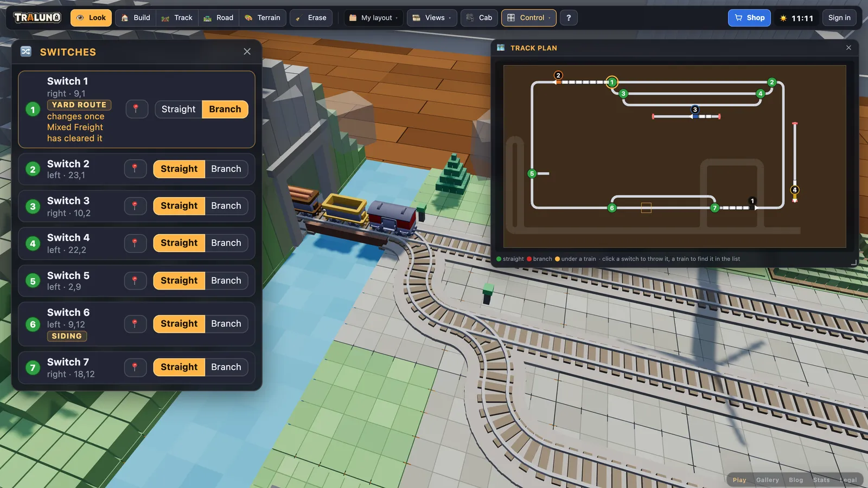This screenshot has width=868, height=488.
Task: Set Switch 3 to Branch
Action: tap(226, 206)
